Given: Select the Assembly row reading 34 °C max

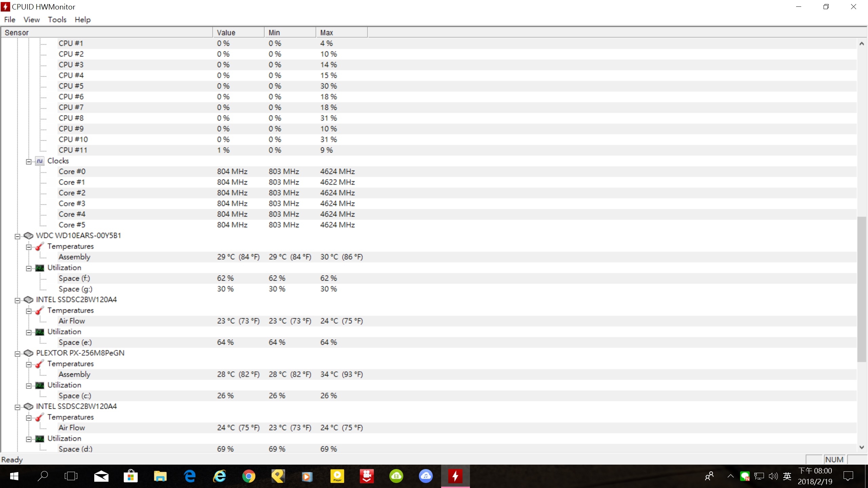Looking at the screenshot, I should point(457,374).
